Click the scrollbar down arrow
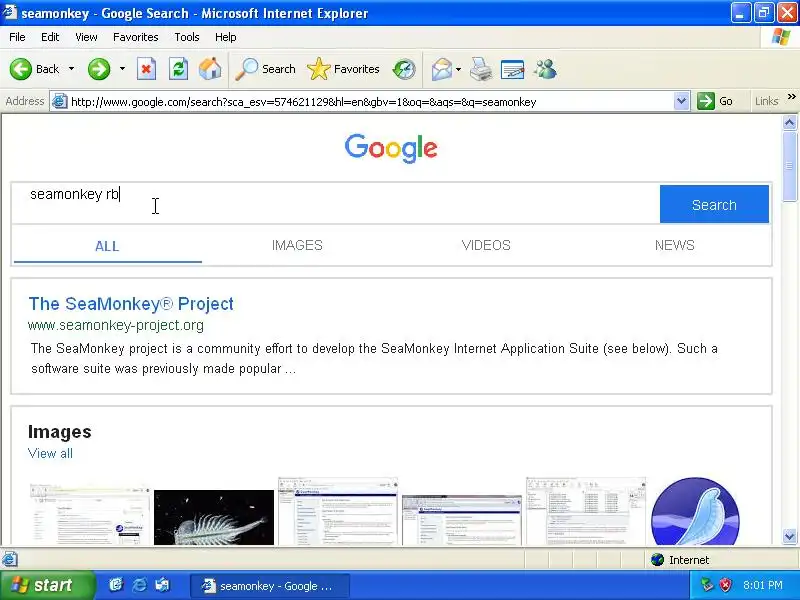The width and height of the screenshot is (800, 600). tap(790, 536)
